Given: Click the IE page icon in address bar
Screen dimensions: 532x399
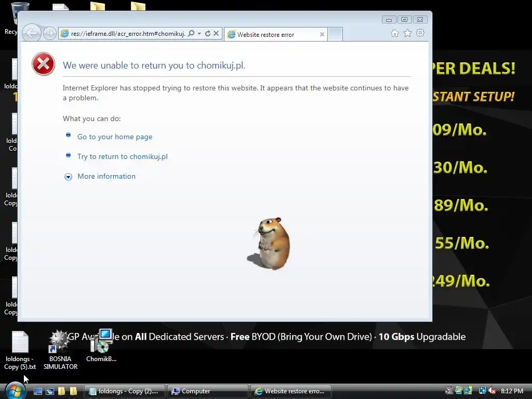Looking at the screenshot, I should [64, 33].
